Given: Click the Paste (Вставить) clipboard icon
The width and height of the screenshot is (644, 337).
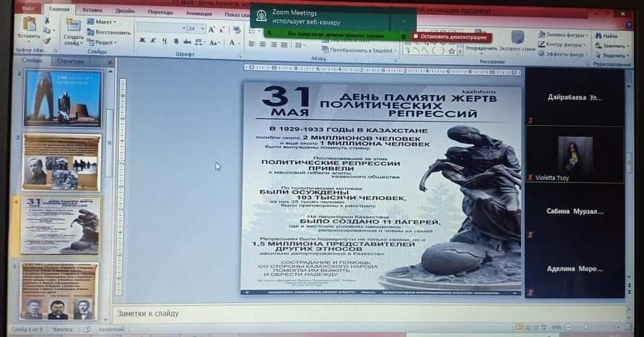Looking at the screenshot, I should pos(29,24).
